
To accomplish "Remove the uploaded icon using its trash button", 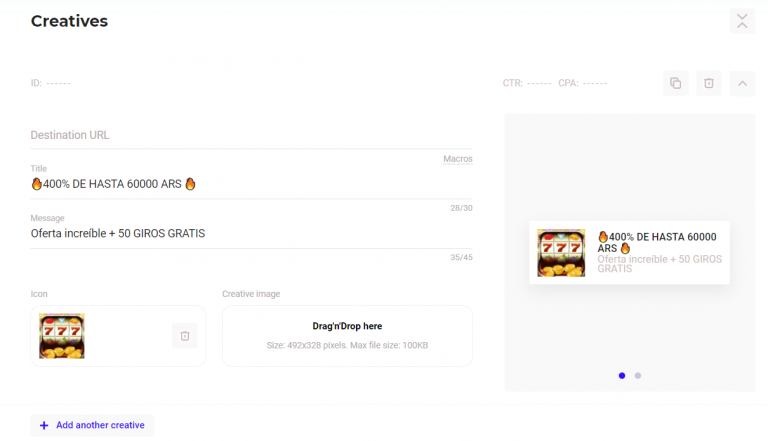I will [x=185, y=336].
